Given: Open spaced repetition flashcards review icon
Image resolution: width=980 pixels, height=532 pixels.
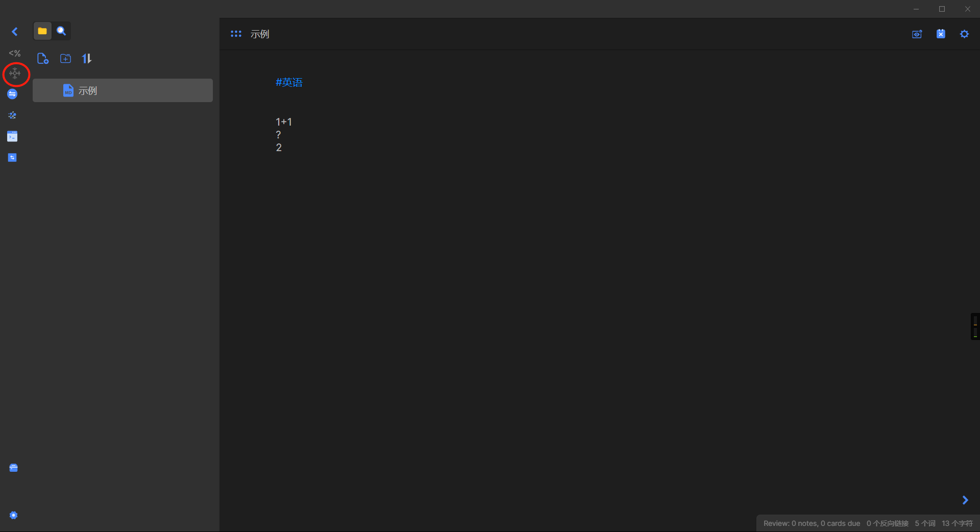Looking at the screenshot, I should (15, 74).
